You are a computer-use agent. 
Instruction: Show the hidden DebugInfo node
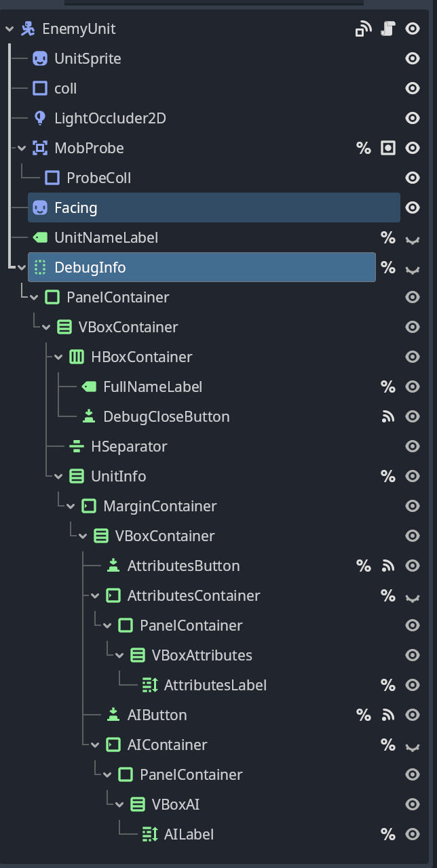(412, 269)
